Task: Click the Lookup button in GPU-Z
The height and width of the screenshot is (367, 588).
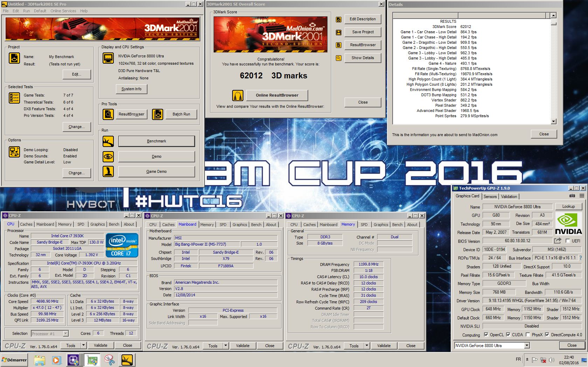Action: point(568,206)
